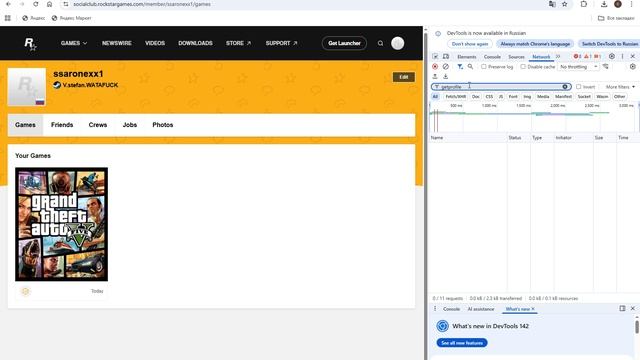The image size is (640, 360).
Task: Click the Edit profile button
Action: click(404, 77)
